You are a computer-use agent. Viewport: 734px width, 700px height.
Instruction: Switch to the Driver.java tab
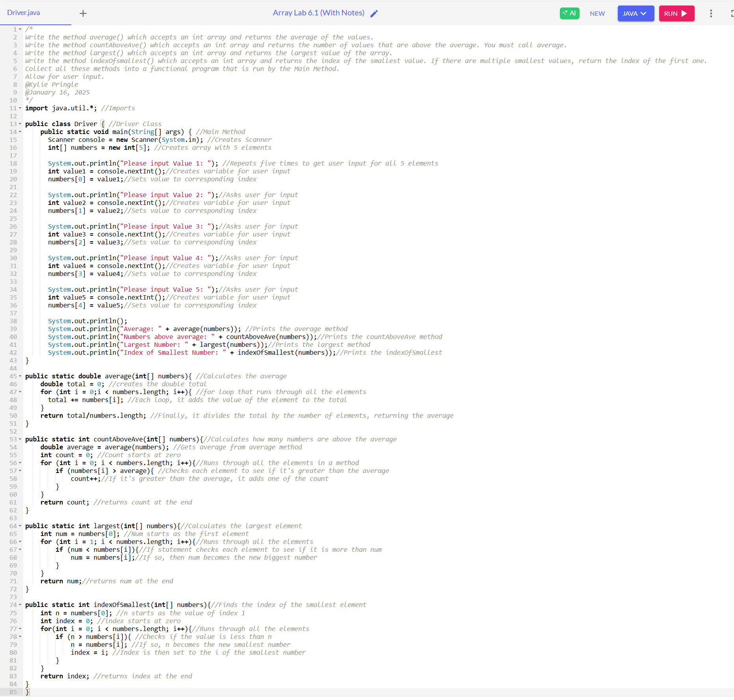[x=24, y=13]
